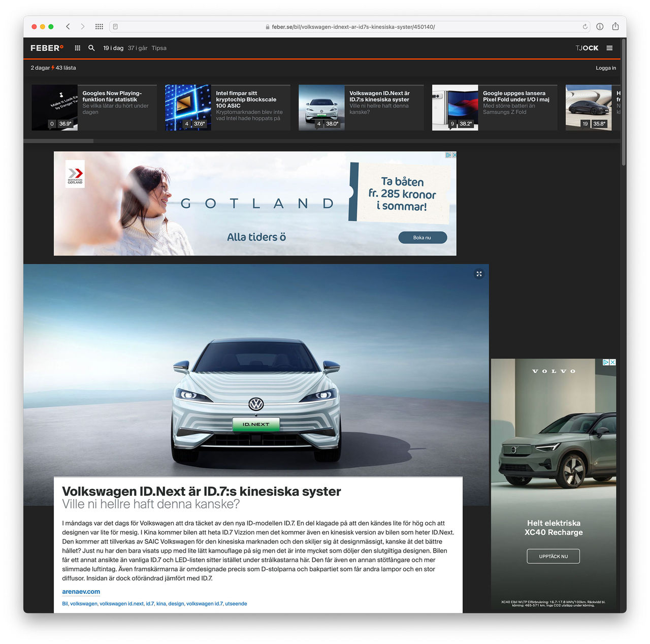
Task: Click the Feber grid menu icon
Action: tap(78, 48)
